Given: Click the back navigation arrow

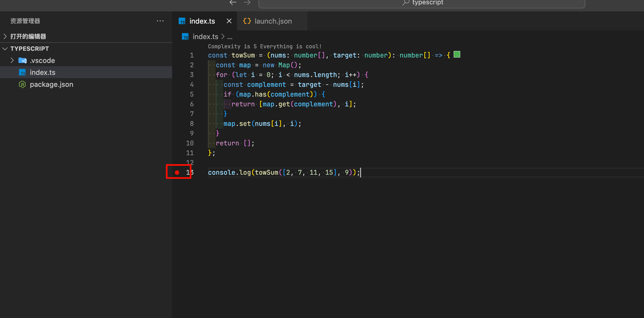Looking at the screenshot, I should pyautogui.click(x=233, y=3).
